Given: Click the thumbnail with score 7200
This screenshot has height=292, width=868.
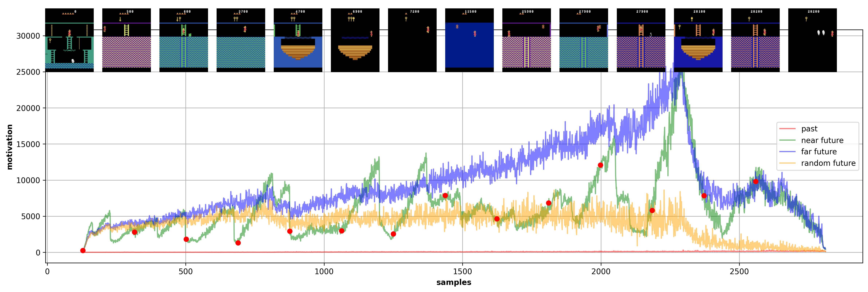Looking at the screenshot, I should [412, 40].
